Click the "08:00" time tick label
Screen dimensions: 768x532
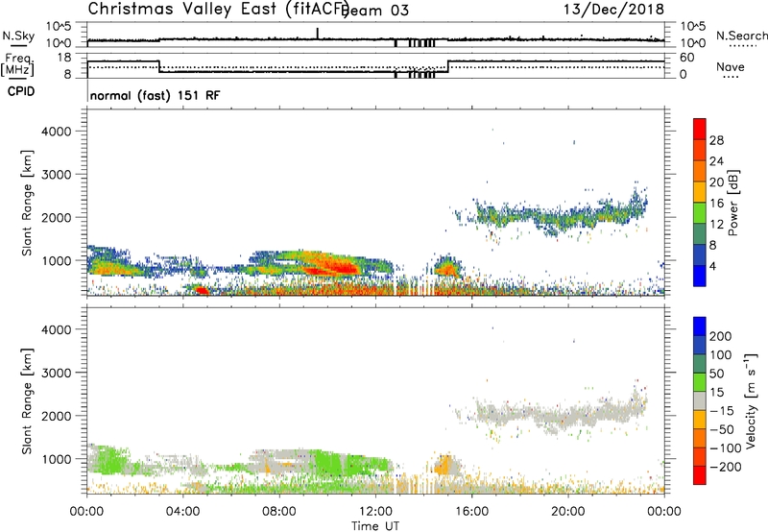coord(279,512)
